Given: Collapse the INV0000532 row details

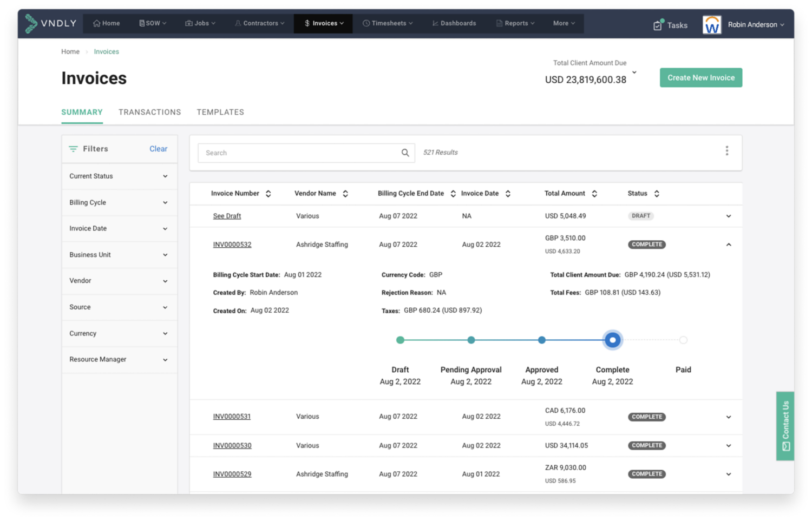Looking at the screenshot, I should (x=729, y=245).
